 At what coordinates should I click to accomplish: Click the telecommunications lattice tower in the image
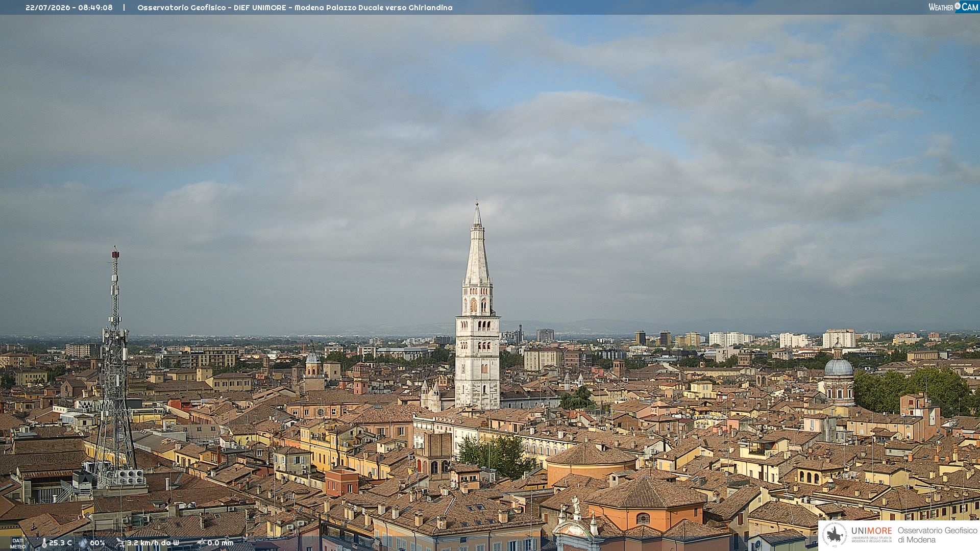pyautogui.click(x=115, y=367)
